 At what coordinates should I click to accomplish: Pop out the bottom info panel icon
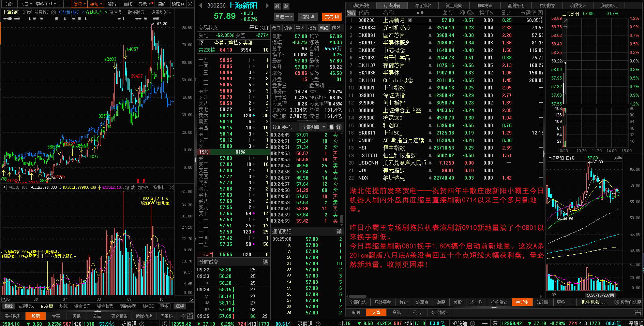pyautogui.click(x=190, y=316)
